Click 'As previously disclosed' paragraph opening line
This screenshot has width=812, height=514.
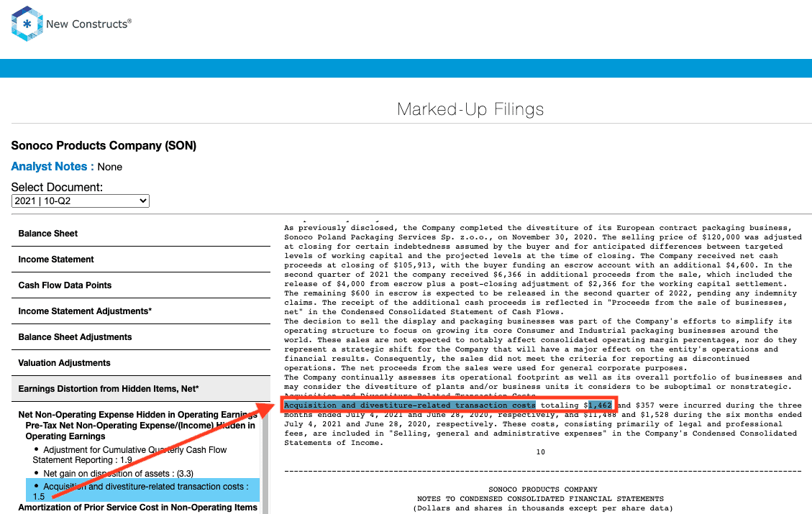click(x=538, y=228)
